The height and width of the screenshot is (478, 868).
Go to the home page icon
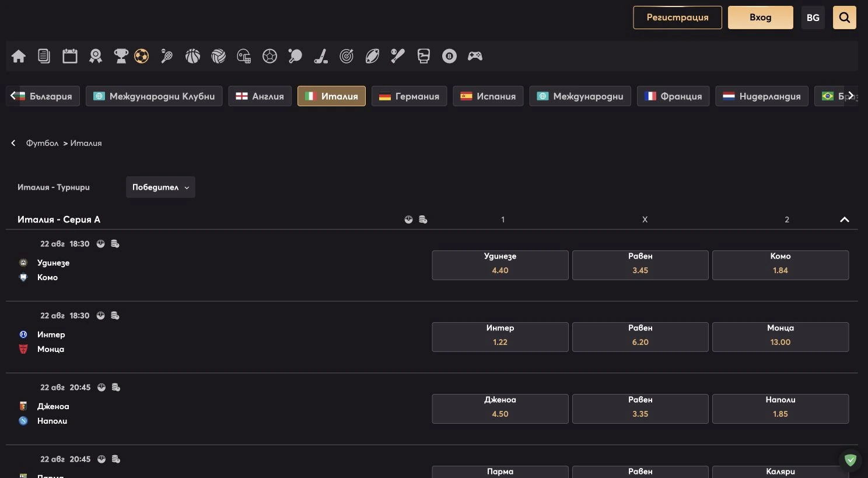coord(19,56)
